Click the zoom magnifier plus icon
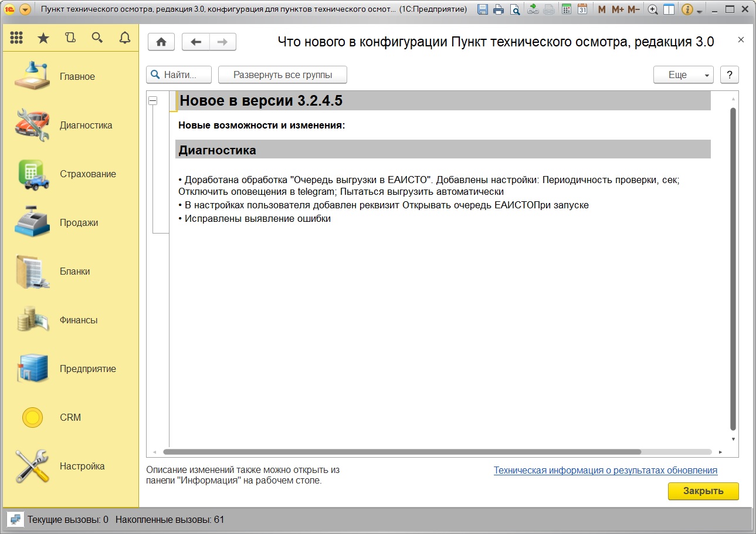This screenshot has width=756, height=534. click(652, 9)
